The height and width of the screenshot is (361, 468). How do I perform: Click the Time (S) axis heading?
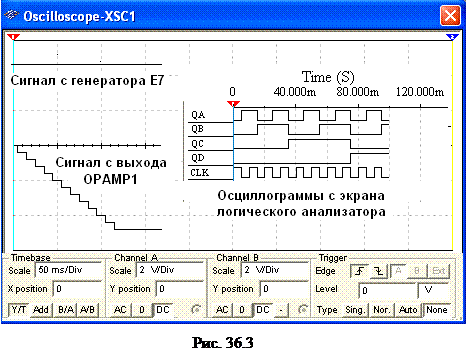[x=328, y=77]
